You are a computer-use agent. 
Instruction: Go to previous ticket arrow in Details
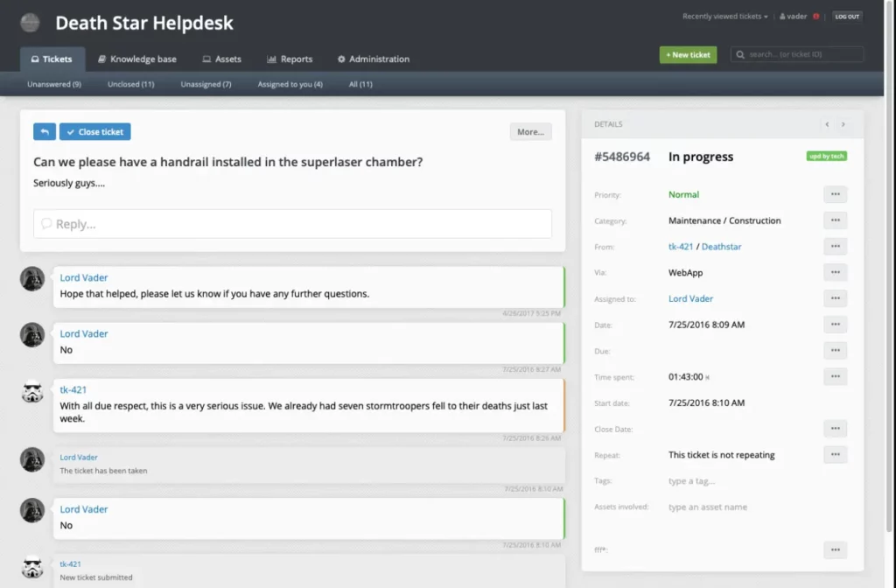click(x=827, y=124)
